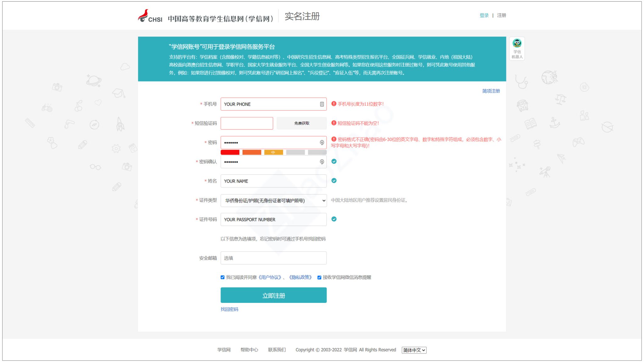Click the red alert icon next to 短信验证码不能为空
The width and height of the screenshot is (644, 362).
point(334,123)
